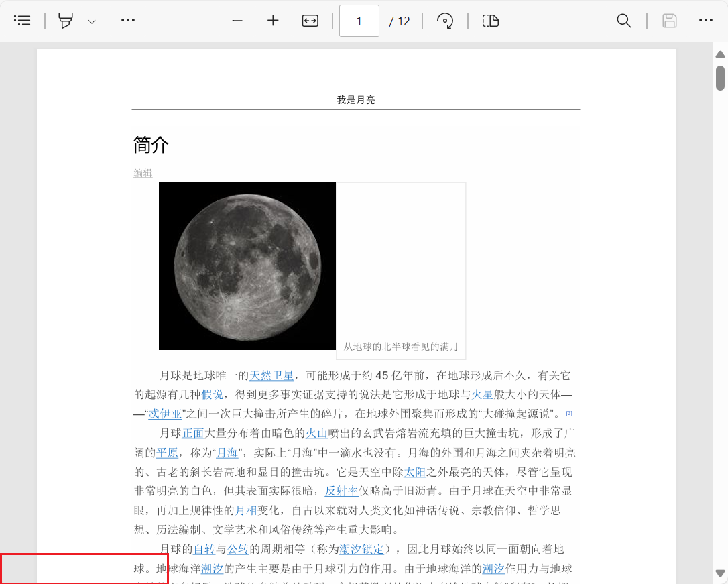The image size is (728, 584).
Task: Open the more settings menu
Action: coord(705,21)
